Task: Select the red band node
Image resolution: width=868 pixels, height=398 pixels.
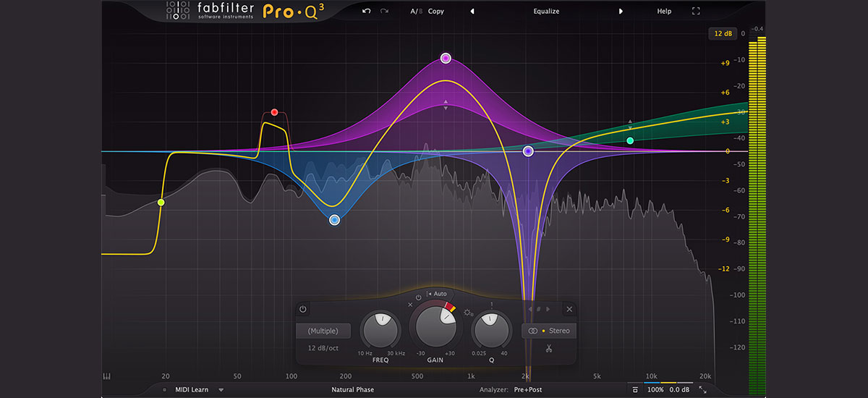Action: (274, 112)
